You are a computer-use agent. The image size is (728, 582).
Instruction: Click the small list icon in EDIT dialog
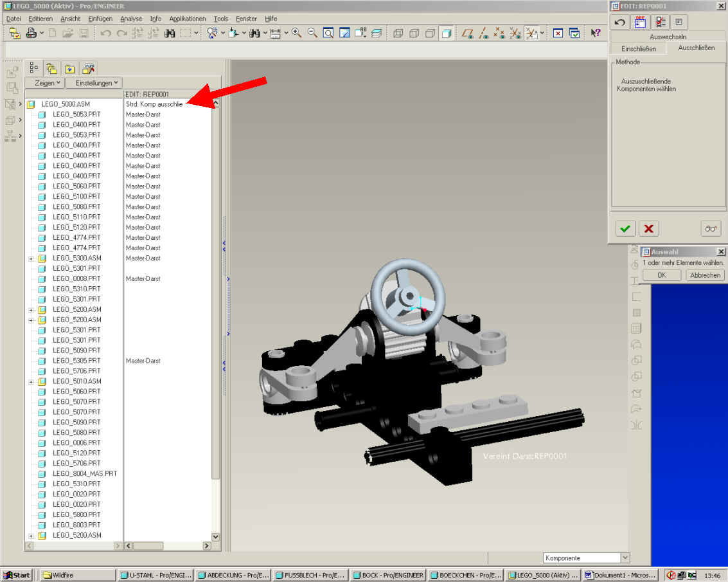click(679, 22)
